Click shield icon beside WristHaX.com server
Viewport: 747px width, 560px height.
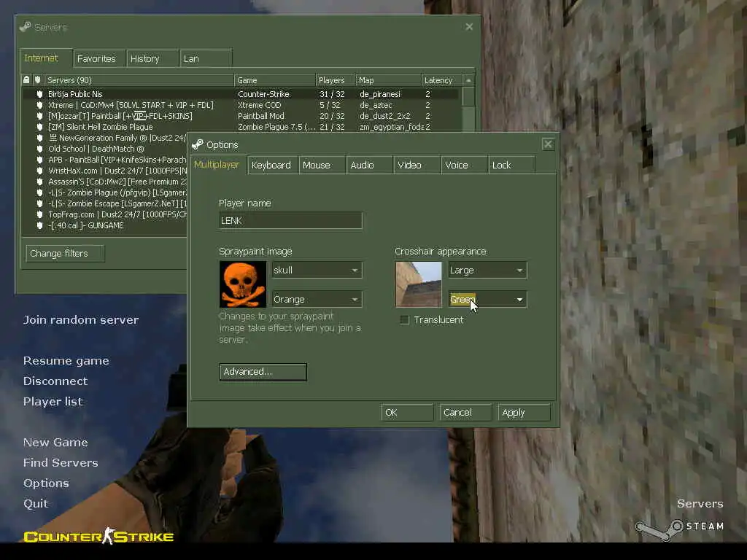coord(39,171)
